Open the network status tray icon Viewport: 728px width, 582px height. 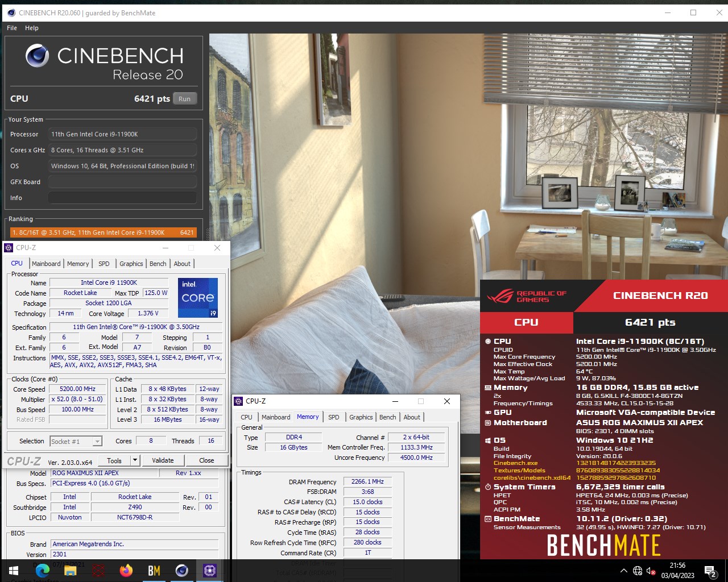coord(638,571)
